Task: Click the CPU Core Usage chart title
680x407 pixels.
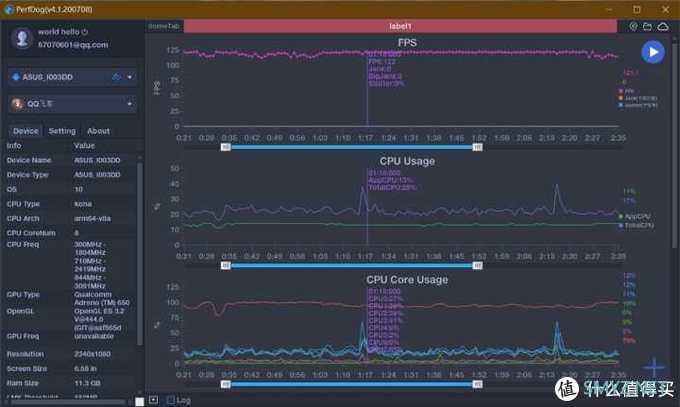Action: 407,280
